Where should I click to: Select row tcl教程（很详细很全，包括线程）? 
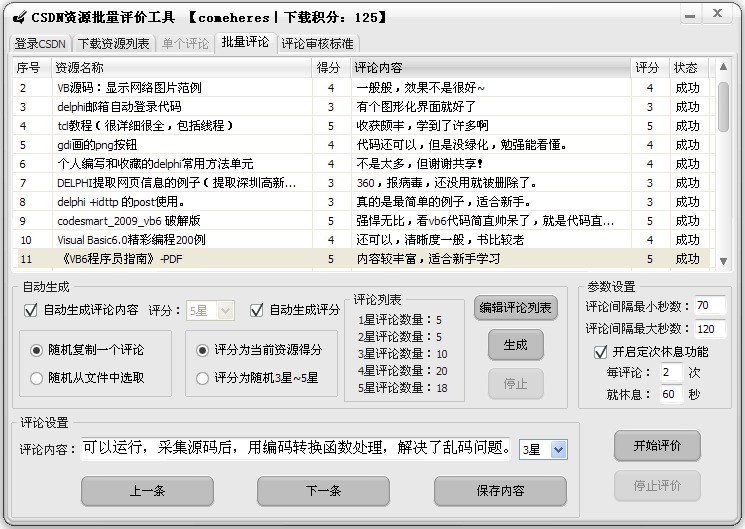[x=361, y=125]
